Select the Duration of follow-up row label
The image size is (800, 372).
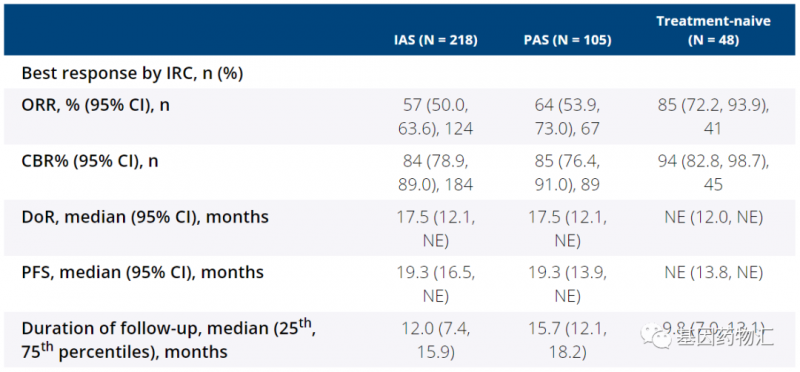(169, 339)
